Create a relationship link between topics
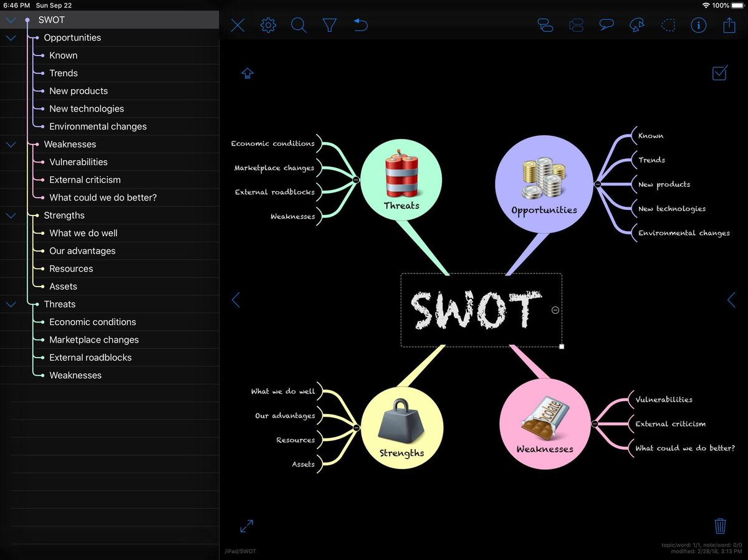 637,25
